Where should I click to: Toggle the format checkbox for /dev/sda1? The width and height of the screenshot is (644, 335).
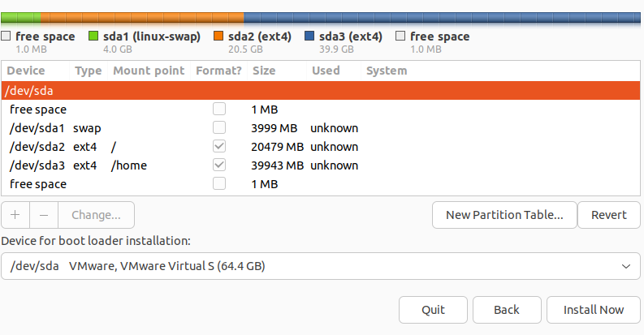[x=219, y=128]
